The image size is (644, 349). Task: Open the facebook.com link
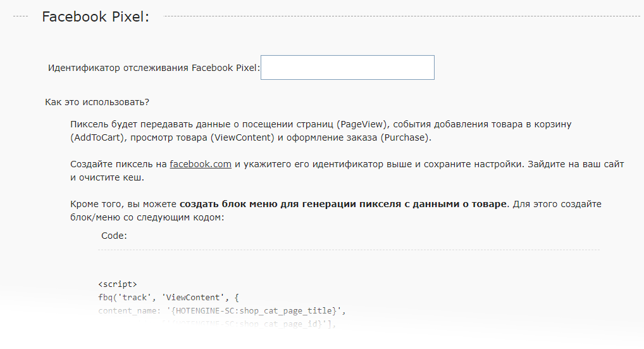click(x=201, y=164)
